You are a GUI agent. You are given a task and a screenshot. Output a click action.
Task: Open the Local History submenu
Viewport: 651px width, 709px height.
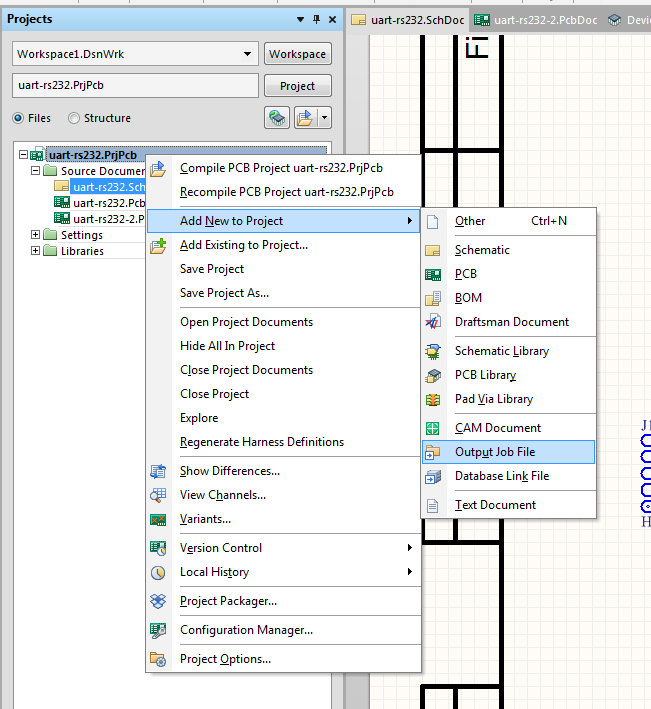click(x=283, y=572)
